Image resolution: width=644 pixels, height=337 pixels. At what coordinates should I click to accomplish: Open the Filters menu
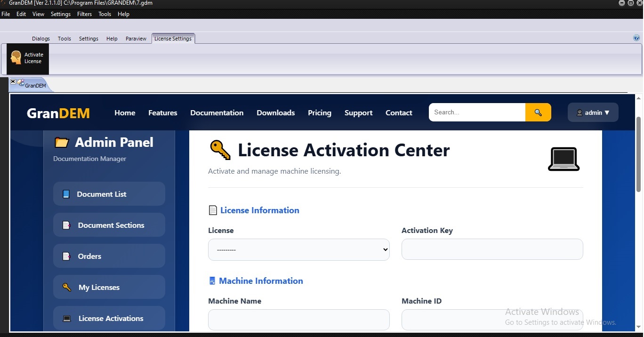[84, 14]
